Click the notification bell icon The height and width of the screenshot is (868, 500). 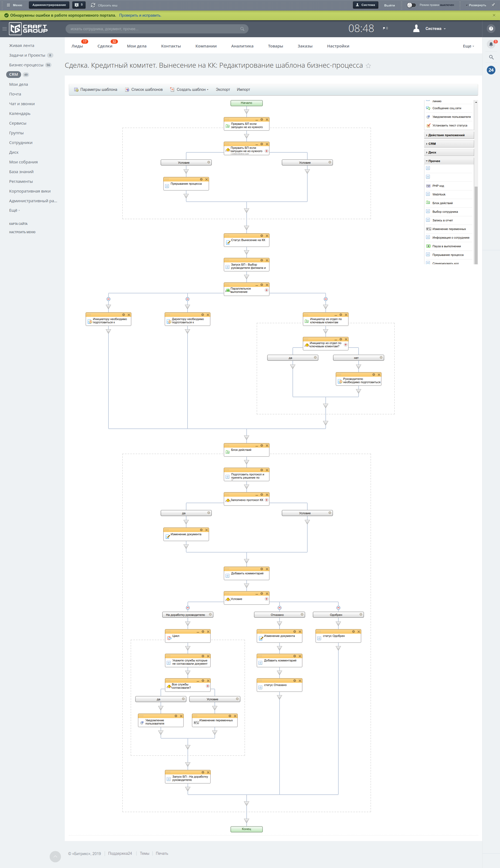[x=491, y=44]
